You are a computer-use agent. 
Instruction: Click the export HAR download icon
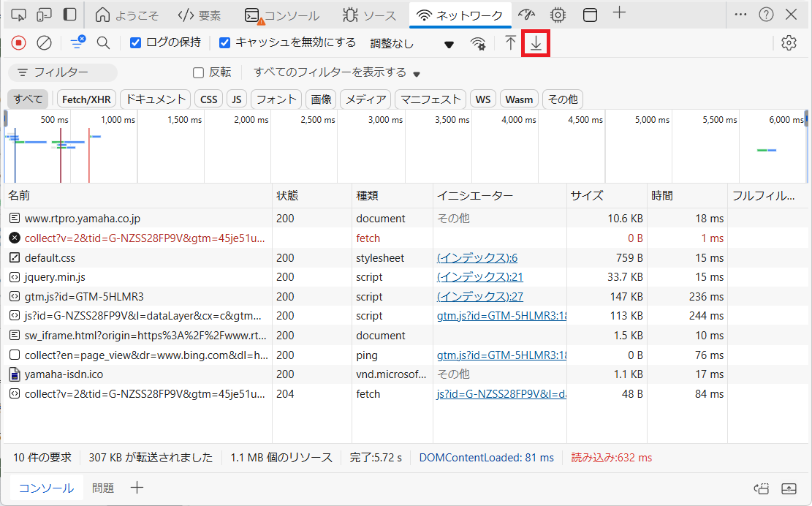tap(536, 43)
